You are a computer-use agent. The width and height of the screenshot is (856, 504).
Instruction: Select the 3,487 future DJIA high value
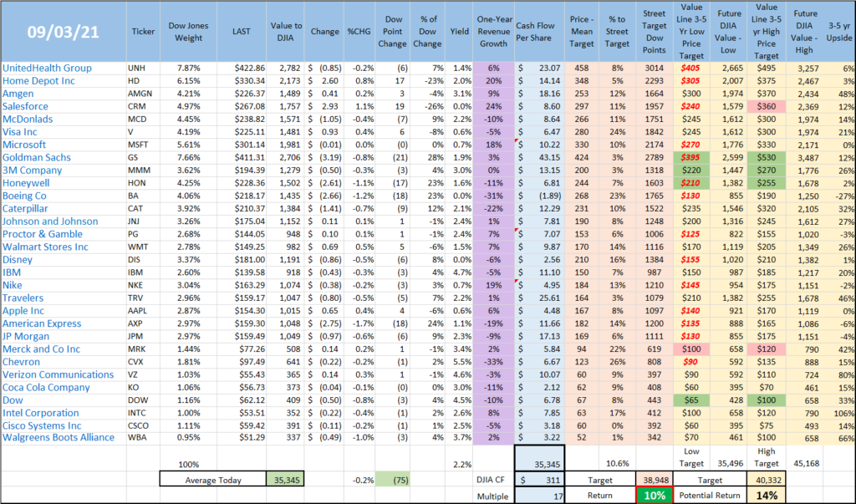coord(805,158)
